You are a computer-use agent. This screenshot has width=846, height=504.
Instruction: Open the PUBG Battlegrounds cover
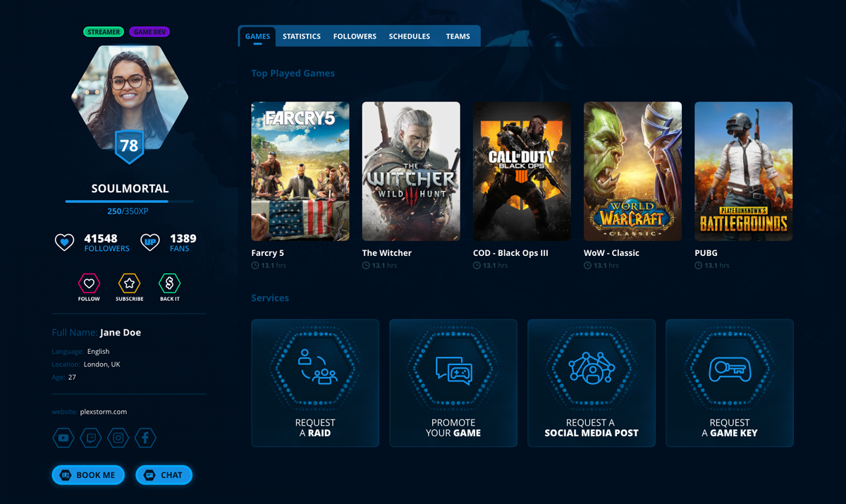click(743, 171)
